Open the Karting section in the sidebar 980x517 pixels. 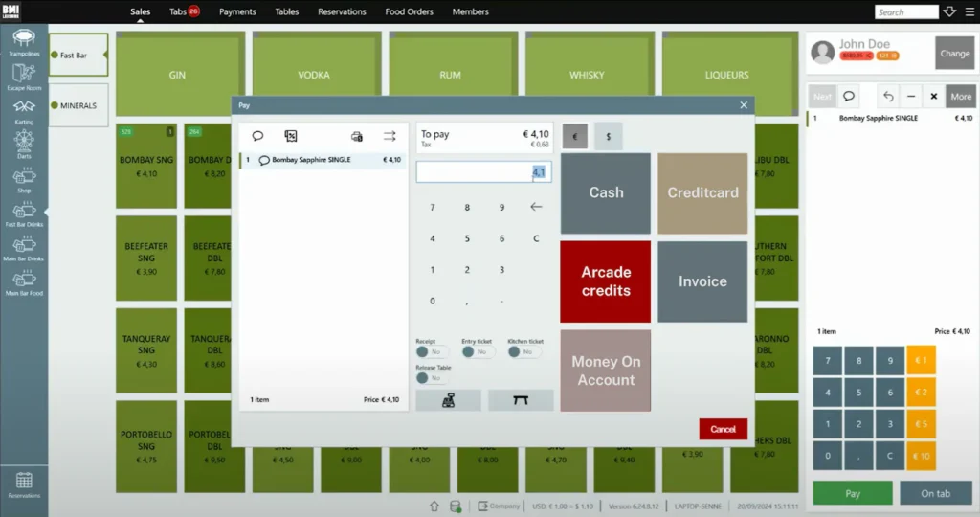click(24, 109)
